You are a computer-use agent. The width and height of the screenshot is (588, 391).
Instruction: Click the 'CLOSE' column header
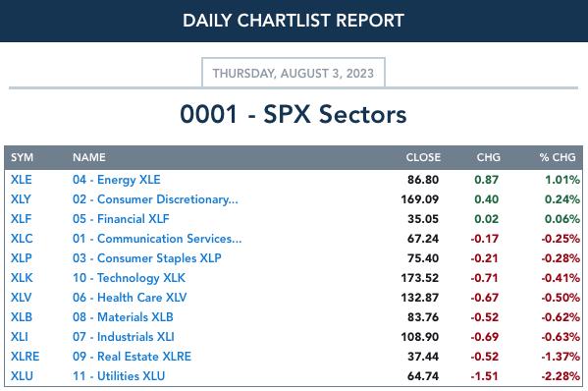[x=423, y=157]
